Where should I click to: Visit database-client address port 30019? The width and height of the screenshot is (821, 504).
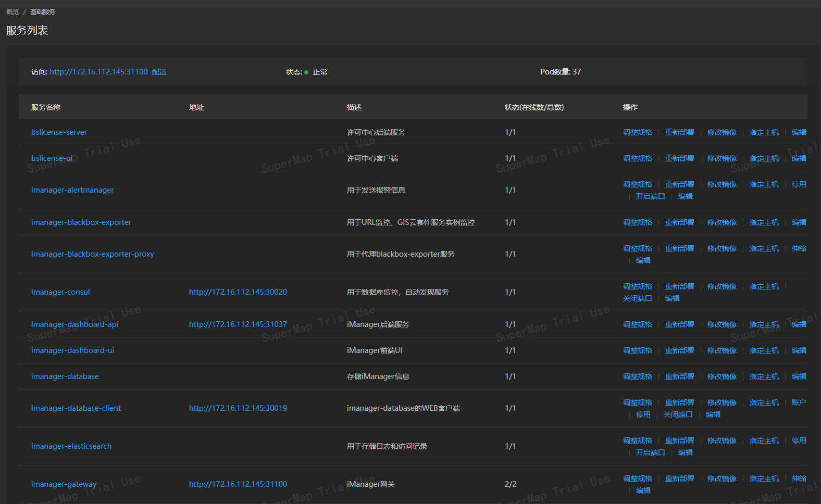[x=238, y=408]
